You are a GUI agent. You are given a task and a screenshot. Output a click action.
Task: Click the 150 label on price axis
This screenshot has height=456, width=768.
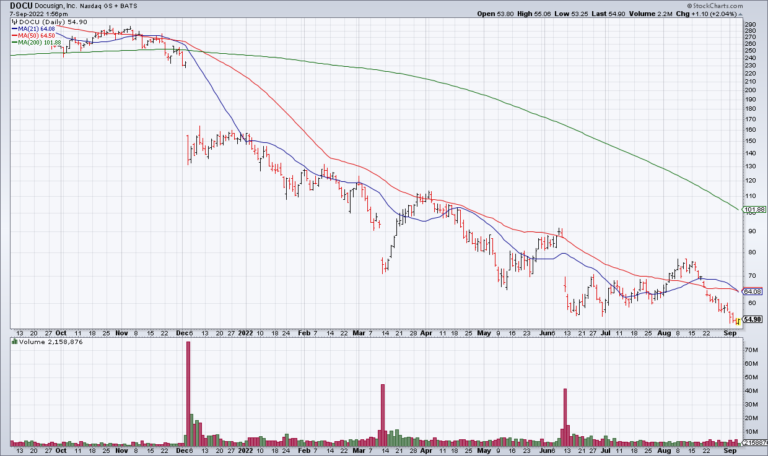click(x=750, y=141)
